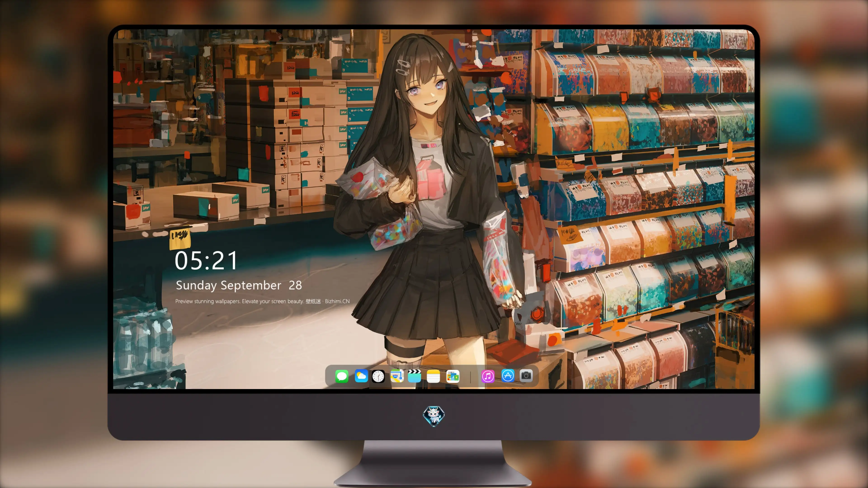
Task: Click the 05:21 clock display
Action: [206, 261]
